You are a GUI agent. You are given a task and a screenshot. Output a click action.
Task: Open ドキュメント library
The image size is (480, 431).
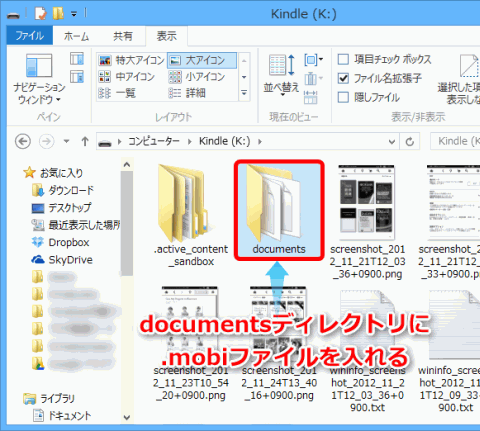62,416
